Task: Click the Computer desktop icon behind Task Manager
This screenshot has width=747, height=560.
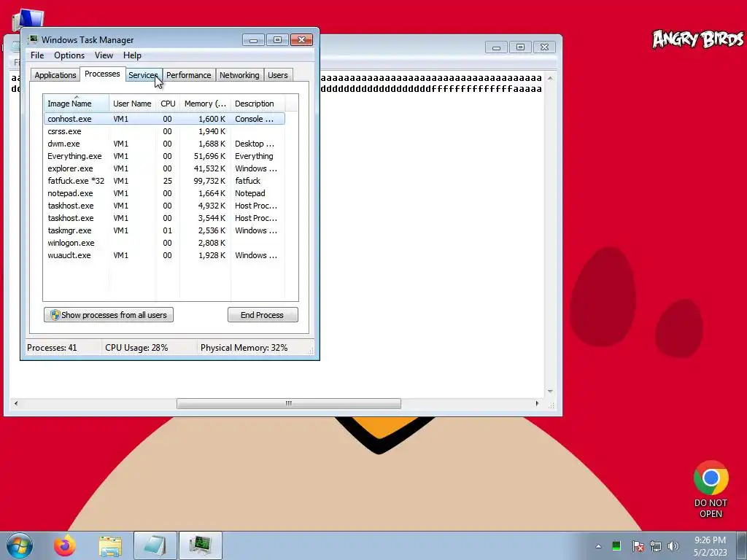Action: (x=28, y=19)
